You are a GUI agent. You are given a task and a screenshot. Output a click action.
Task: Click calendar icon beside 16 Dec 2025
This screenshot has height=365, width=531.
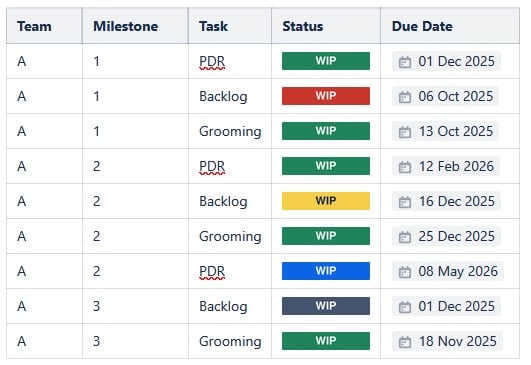click(x=405, y=202)
